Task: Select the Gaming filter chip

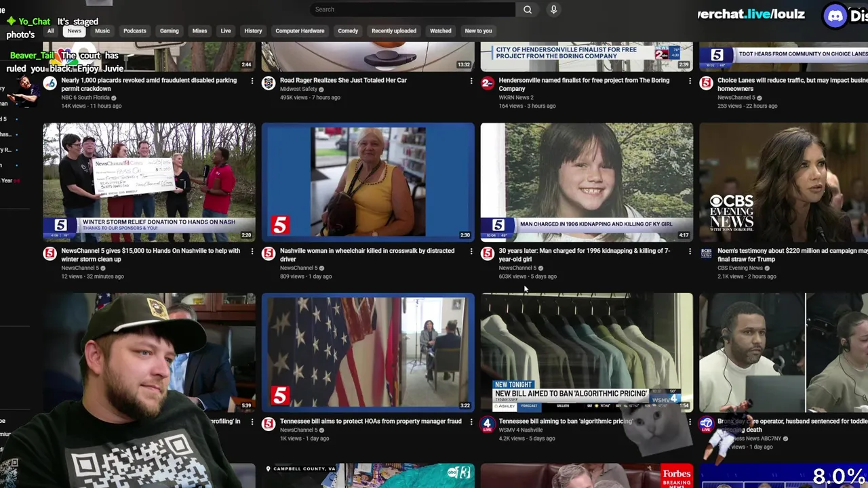Action: pyautogui.click(x=169, y=30)
